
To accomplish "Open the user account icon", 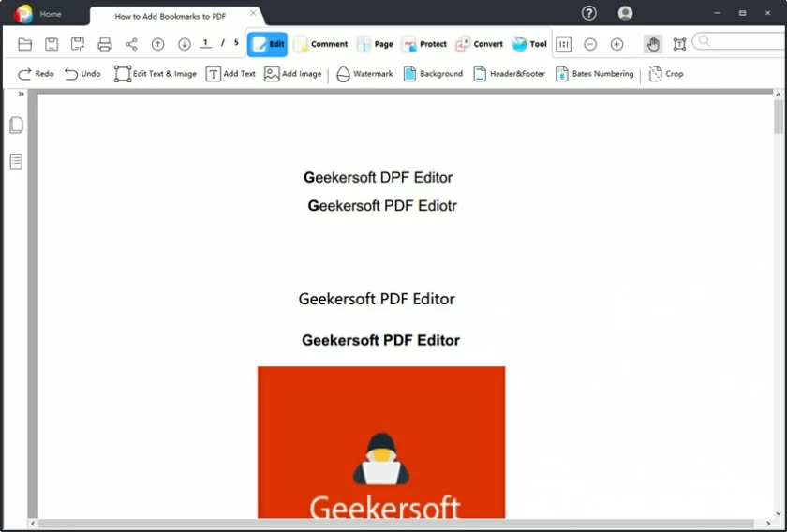I will pyautogui.click(x=625, y=13).
